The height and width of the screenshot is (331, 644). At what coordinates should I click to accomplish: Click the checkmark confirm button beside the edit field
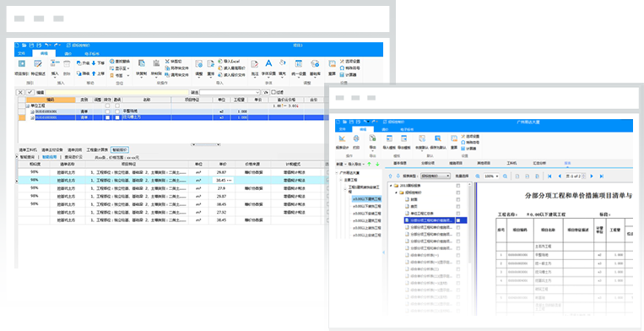(30, 92)
